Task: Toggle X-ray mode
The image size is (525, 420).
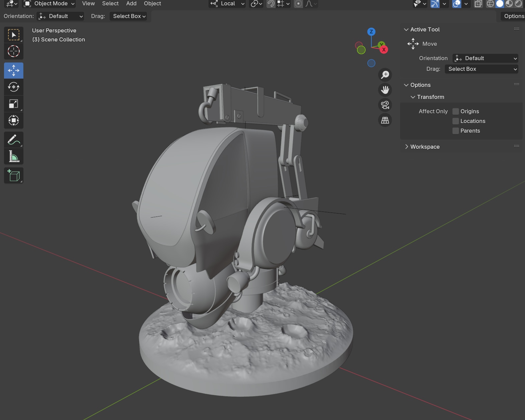Action: pos(478,4)
